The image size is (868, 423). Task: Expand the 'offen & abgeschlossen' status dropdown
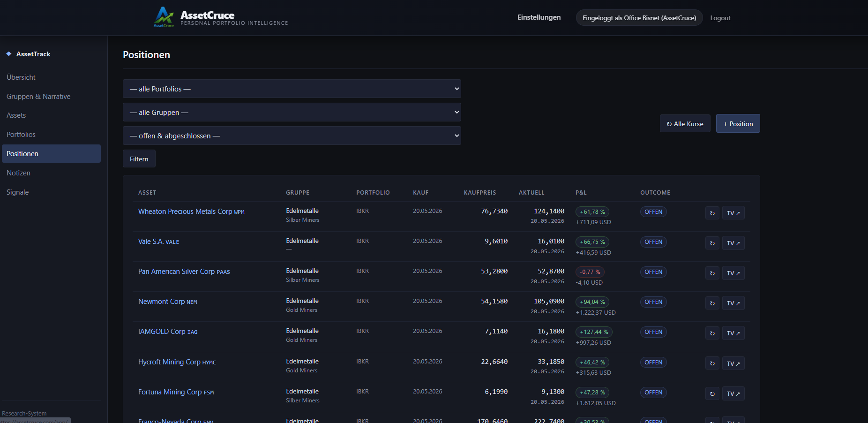[292, 136]
